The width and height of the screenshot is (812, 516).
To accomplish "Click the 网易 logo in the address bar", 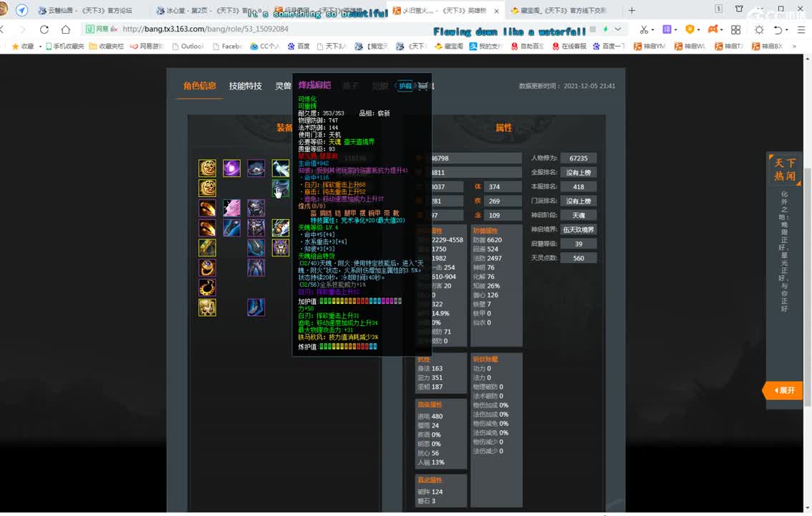I will 101,29.
